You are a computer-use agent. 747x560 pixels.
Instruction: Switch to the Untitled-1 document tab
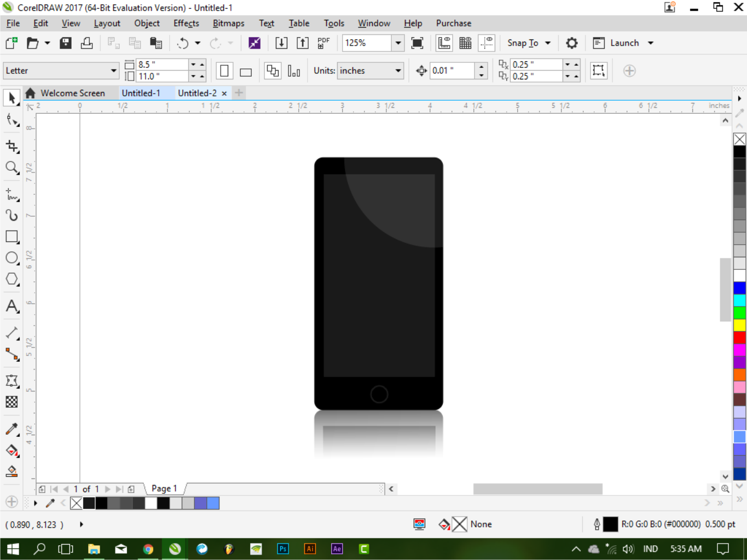[x=144, y=93]
